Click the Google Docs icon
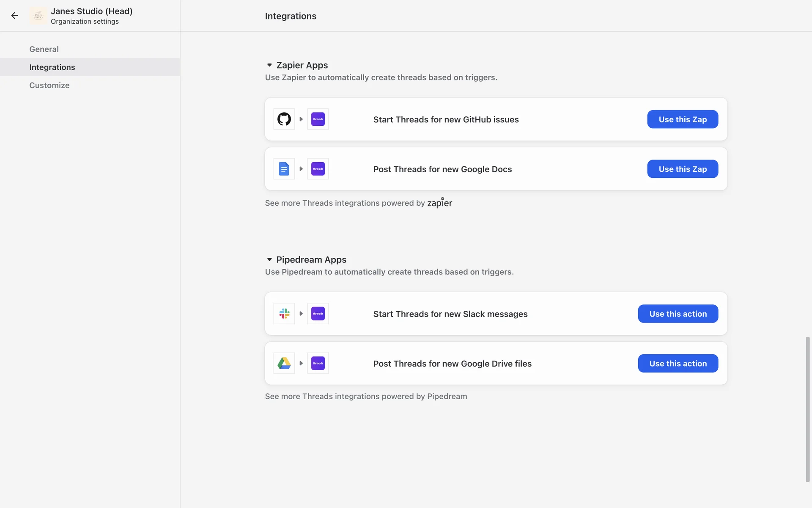This screenshot has width=812, height=508. pyautogui.click(x=284, y=169)
